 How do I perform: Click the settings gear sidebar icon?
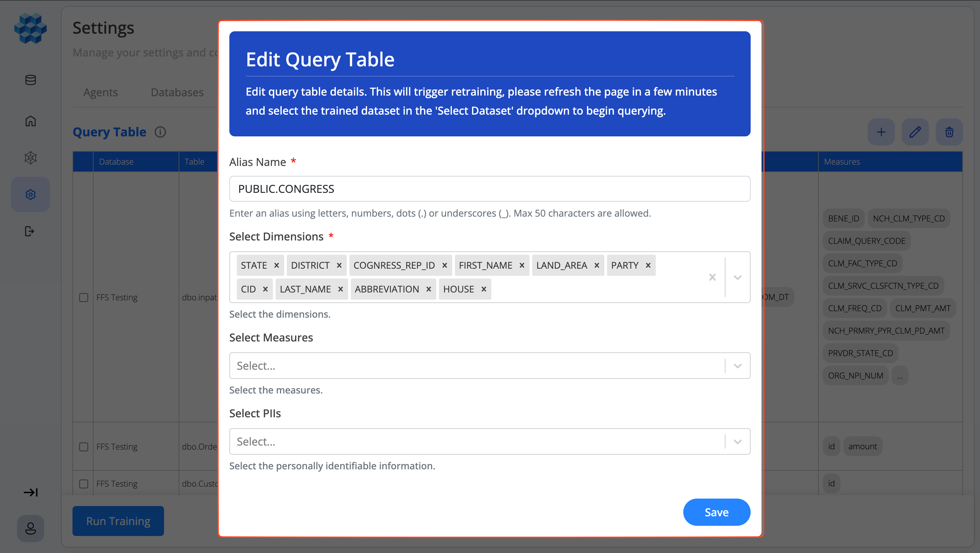point(30,194)
